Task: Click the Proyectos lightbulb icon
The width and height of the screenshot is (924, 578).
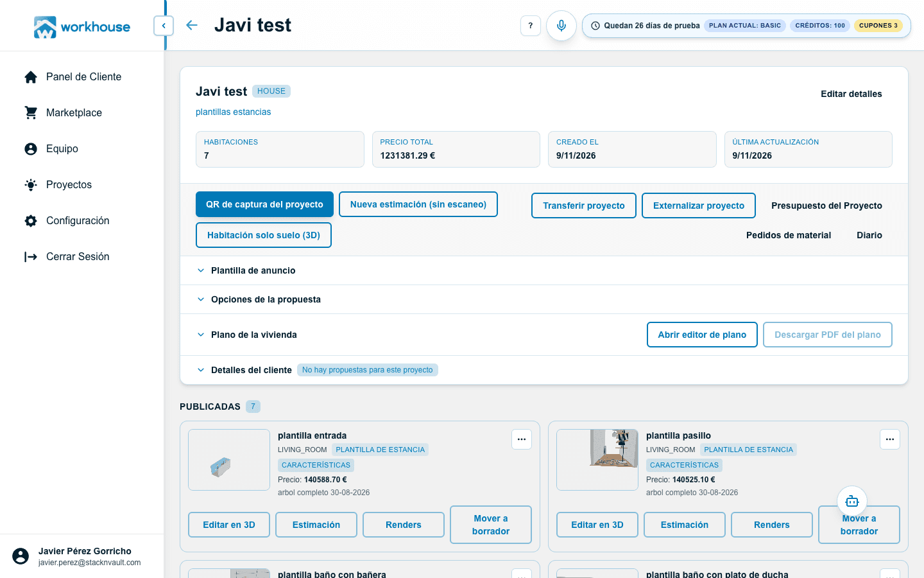Action: (x=31, y=185)
